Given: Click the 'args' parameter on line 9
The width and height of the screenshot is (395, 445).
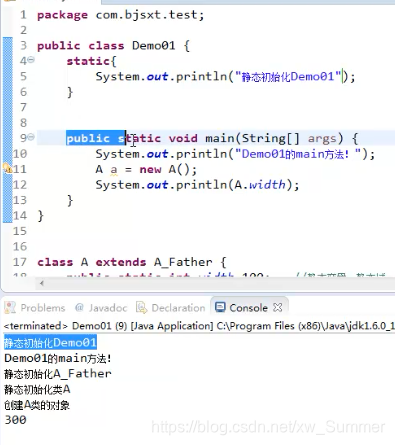Looking at the screenshot, I should click(322, 138).
